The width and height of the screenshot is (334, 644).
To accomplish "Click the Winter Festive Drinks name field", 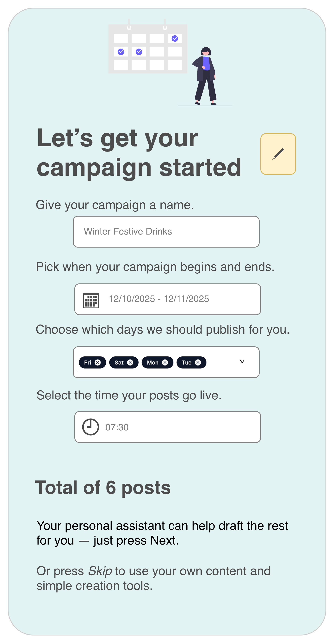I will (166, 231).
